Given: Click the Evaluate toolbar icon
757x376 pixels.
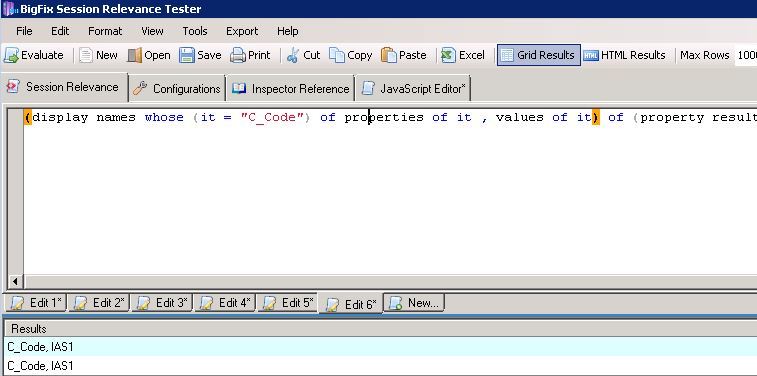Looking at the screenshot, I should (x=12, y=55).
